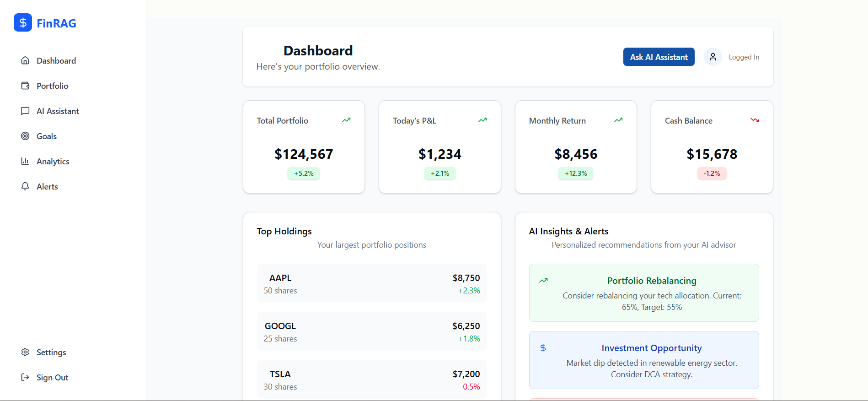Image resolution: width=868 pixels, height=401 pixels.
Task: Click the Settings gear icon
Action: (x=25, y=352)
